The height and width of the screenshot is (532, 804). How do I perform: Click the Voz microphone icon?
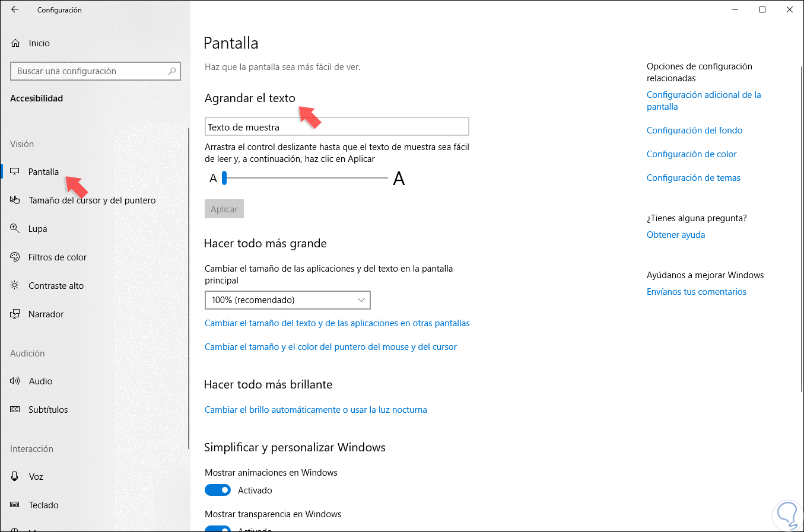[x=15, y=476]
